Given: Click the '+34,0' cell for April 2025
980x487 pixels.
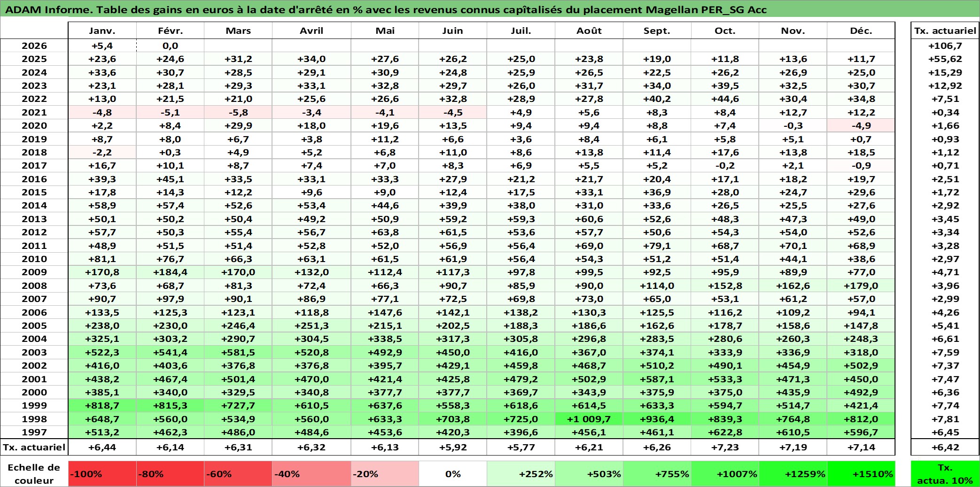Looking at the screenshot, I should point(311,59).
